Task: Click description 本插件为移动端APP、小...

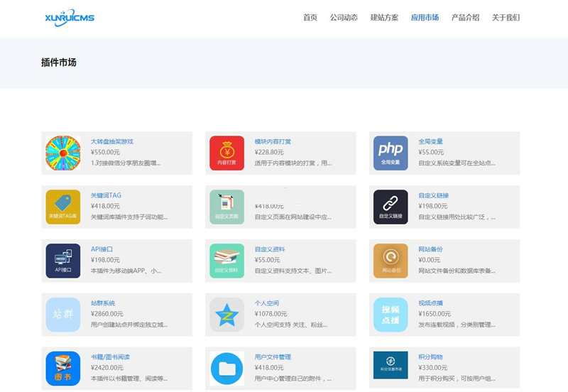Action: coord(126,271)
